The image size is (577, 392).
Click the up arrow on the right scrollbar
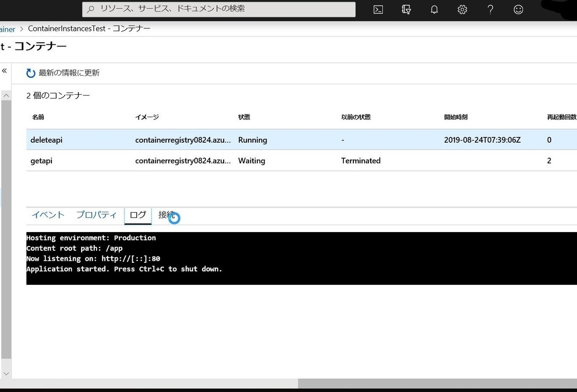pos(5,95)
